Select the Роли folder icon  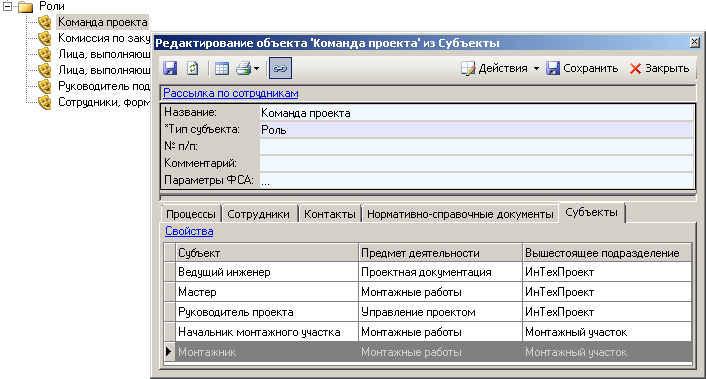[x=26, y=7]
